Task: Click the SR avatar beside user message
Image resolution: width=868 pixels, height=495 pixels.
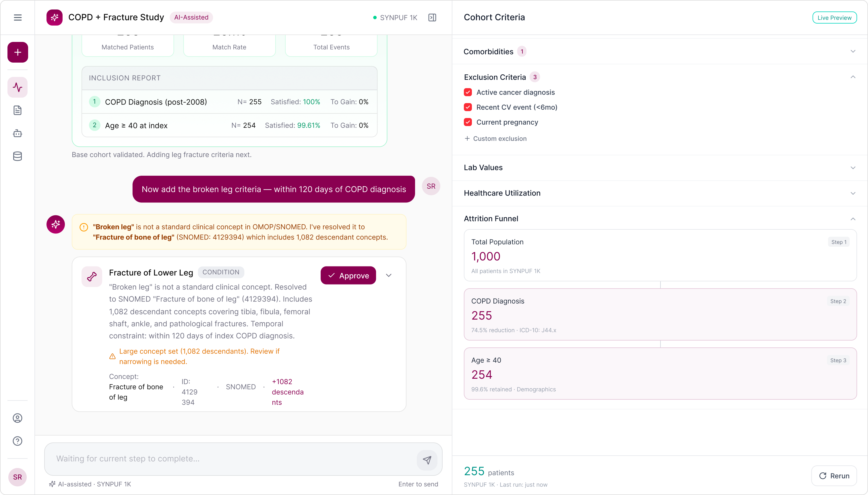Action: [x=431, y=186]
